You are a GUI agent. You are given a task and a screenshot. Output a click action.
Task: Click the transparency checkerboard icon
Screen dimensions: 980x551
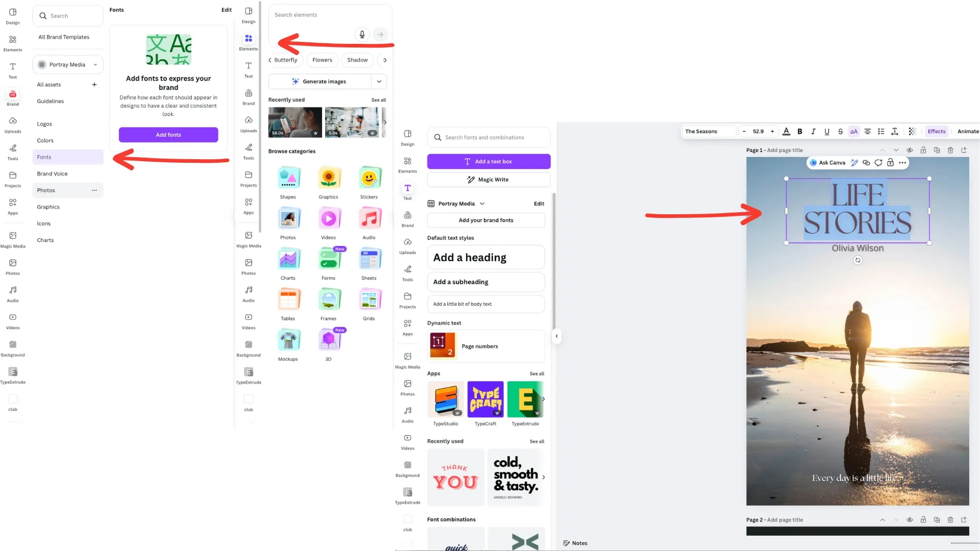coord(912,132)
